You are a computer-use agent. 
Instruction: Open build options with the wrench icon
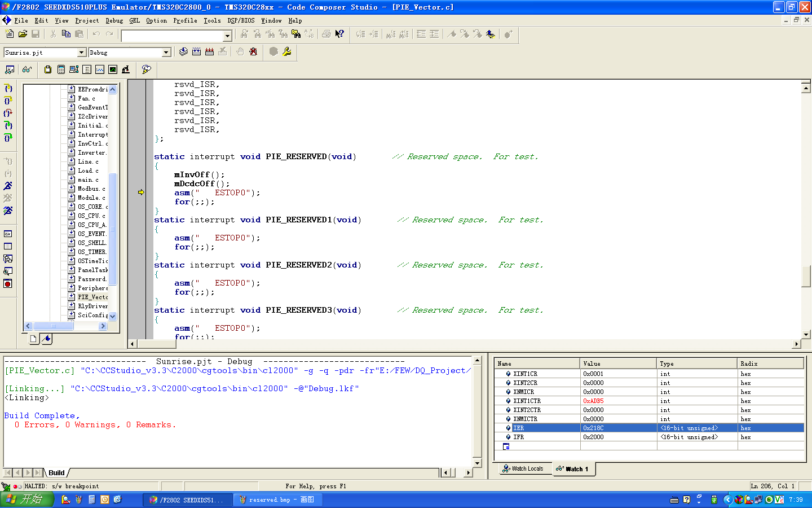287,52
